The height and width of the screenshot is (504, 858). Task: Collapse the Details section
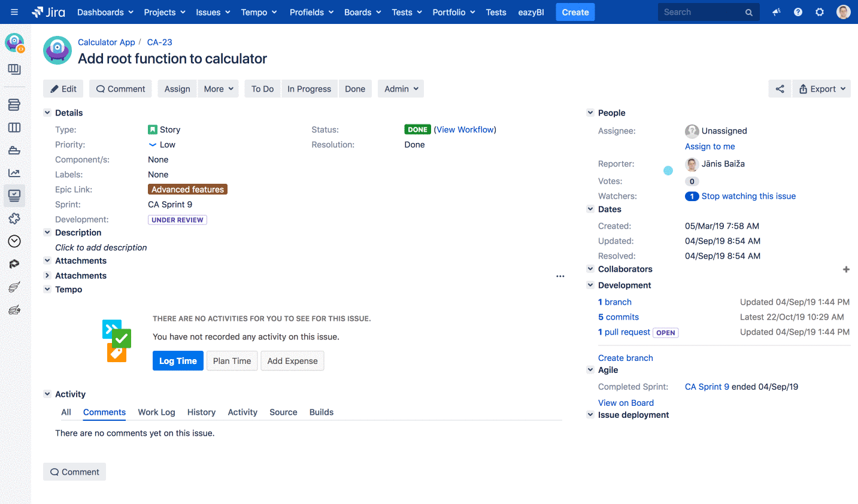coord(47,113)
